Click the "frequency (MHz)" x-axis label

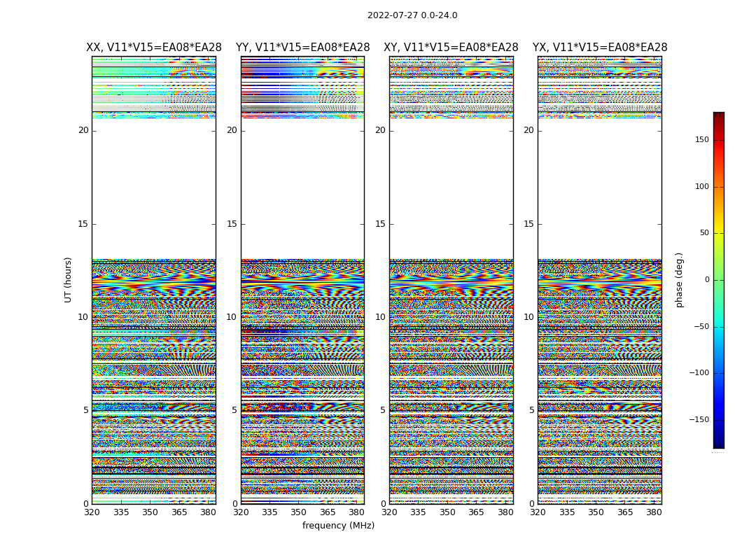[x=338, y=525]
